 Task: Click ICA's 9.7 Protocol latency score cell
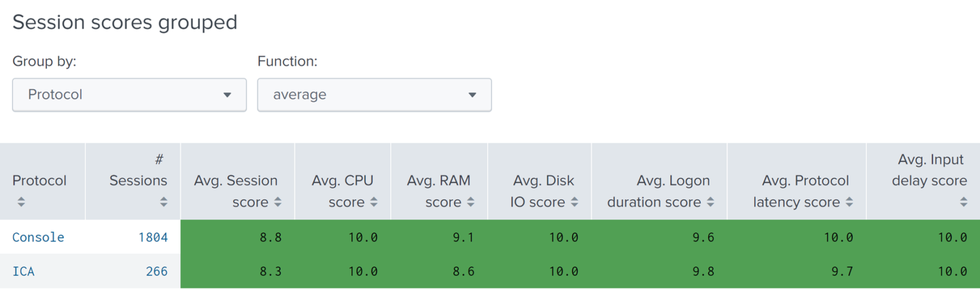point(838,271)
